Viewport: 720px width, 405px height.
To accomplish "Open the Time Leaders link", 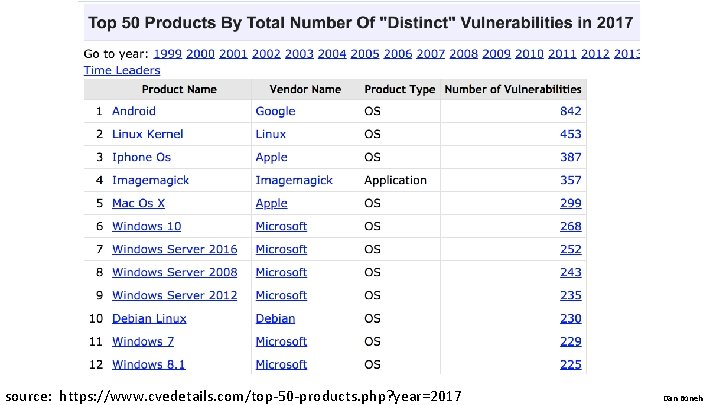I will tap(121, 70).
